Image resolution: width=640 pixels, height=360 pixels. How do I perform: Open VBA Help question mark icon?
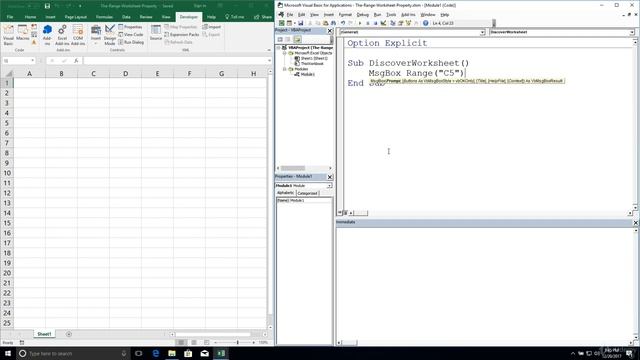point(426,23)
